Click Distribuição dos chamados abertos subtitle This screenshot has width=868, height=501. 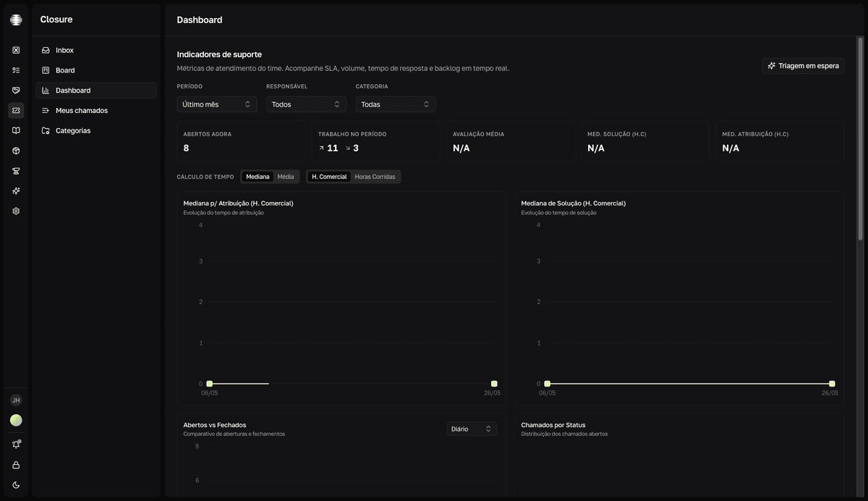pos(564,434)
